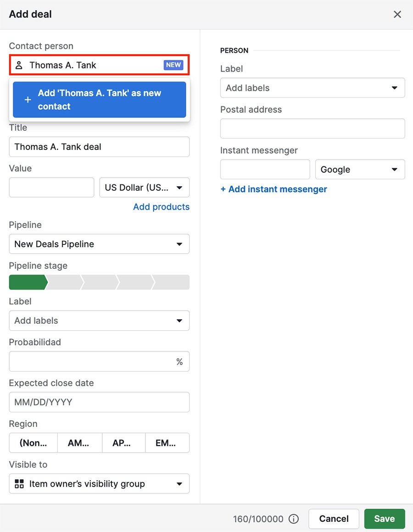
Task: Open the Person Label dropdown
Action: pos(312,88)
